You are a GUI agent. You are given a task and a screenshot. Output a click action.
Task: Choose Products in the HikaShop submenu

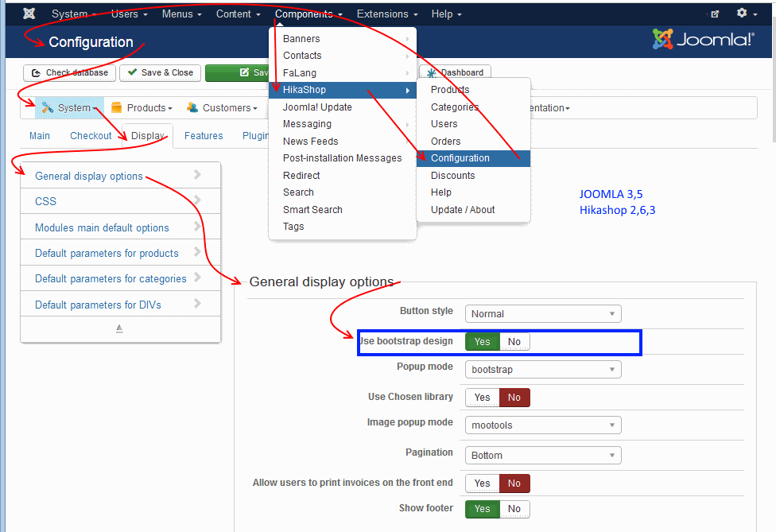tap(474, 90)
